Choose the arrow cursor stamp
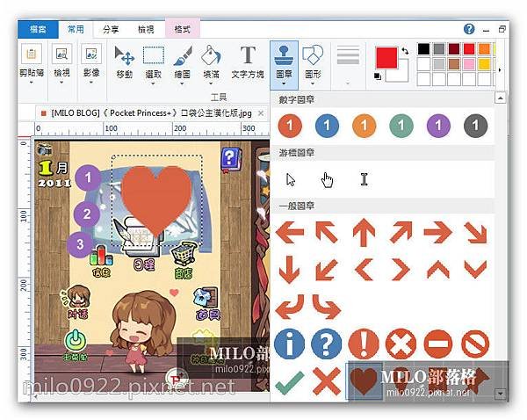Screen dimensions: 527x420 pyautogui.click(x=291, y=179)
